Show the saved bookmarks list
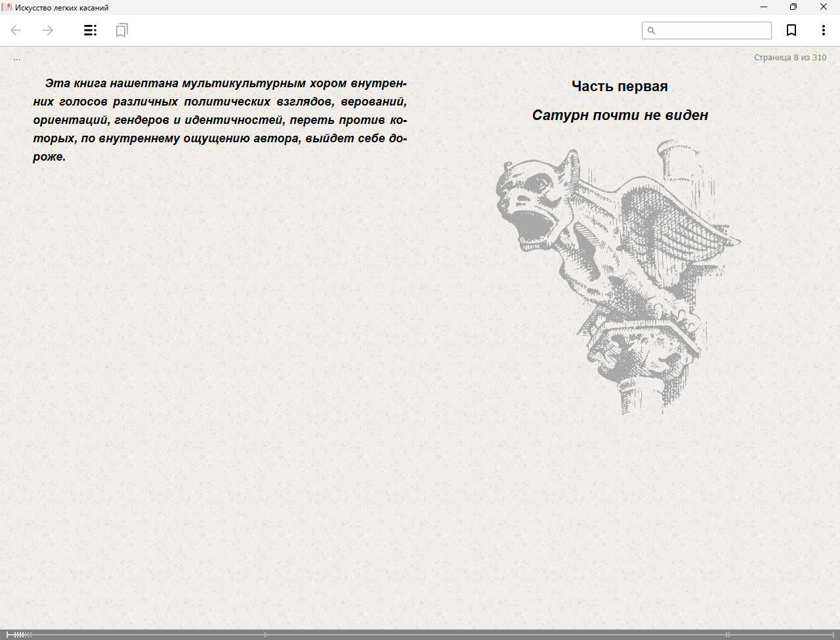Image resolution: width=840 pixels, height=640 pixels. (121, 30)
